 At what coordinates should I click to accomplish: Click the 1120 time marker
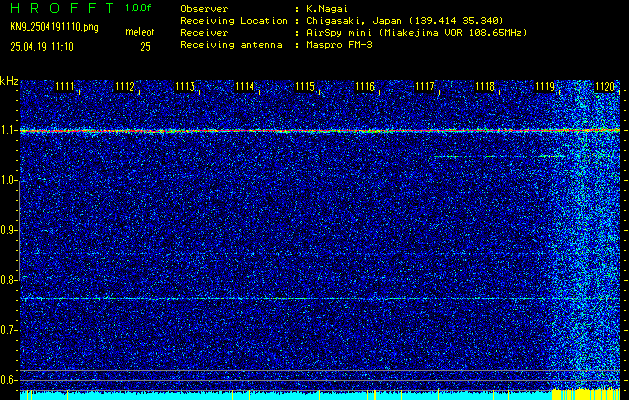tap(605, 86)
